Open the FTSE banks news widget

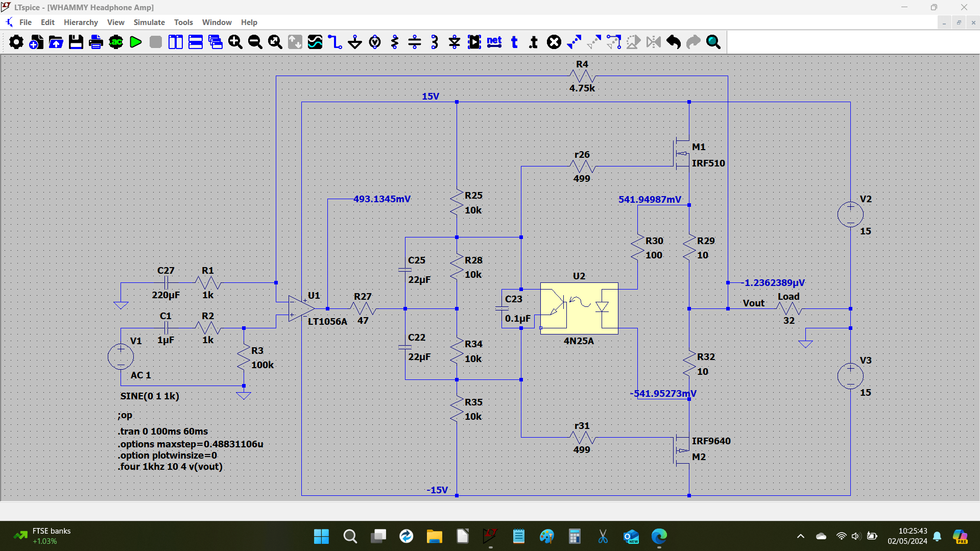click(42, 536)
